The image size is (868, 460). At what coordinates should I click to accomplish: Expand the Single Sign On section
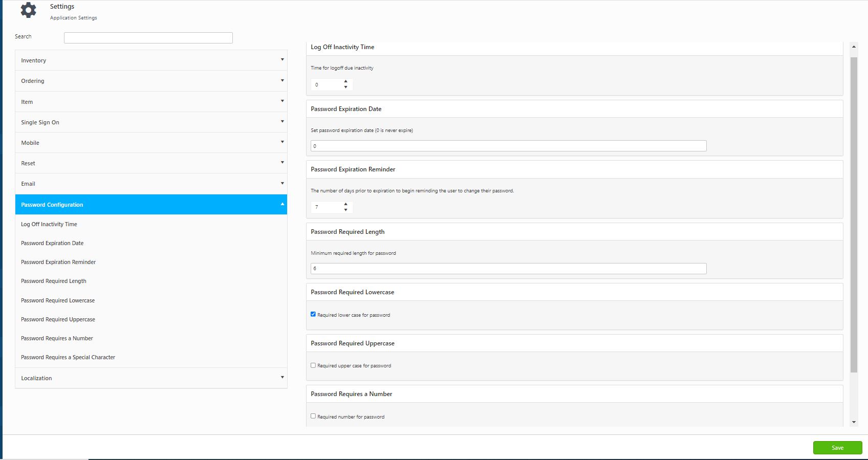tap(151, 122)
